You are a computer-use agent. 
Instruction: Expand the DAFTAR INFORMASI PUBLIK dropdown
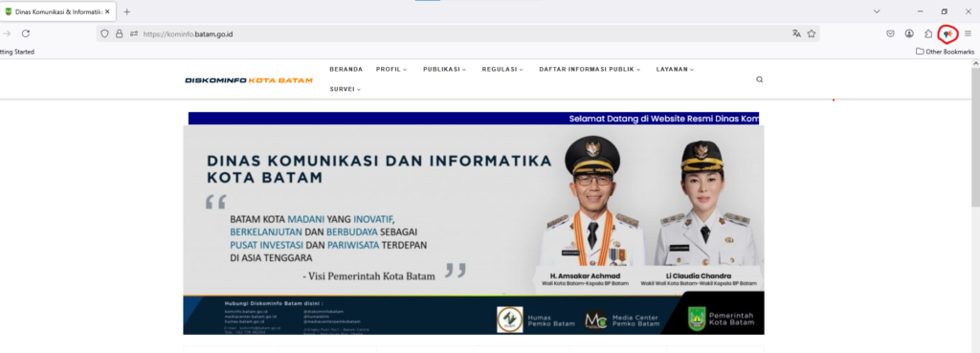pyautogui.click(x=590, y=69)
